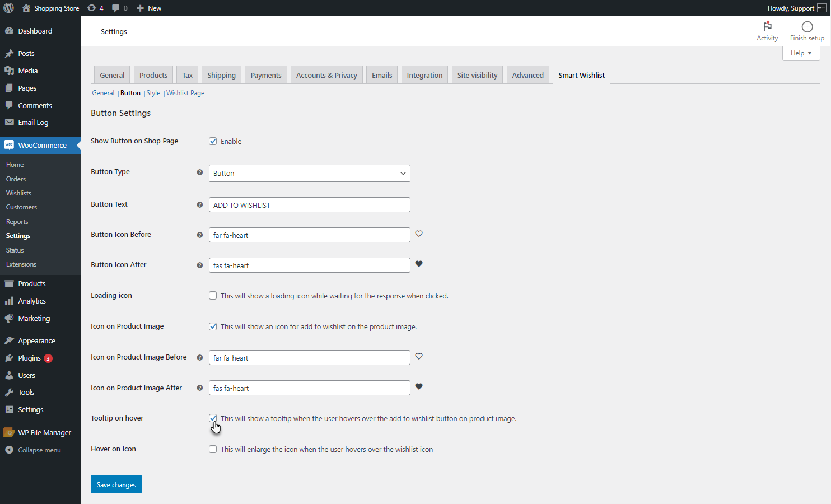831x504 pixels.
Task: Click the Plugins plug icon
Action: click(x=9, y=358)
